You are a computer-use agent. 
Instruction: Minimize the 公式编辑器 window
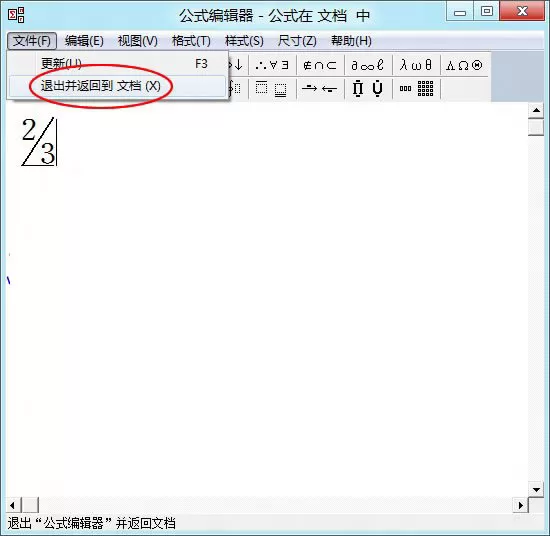pos(460,12)
